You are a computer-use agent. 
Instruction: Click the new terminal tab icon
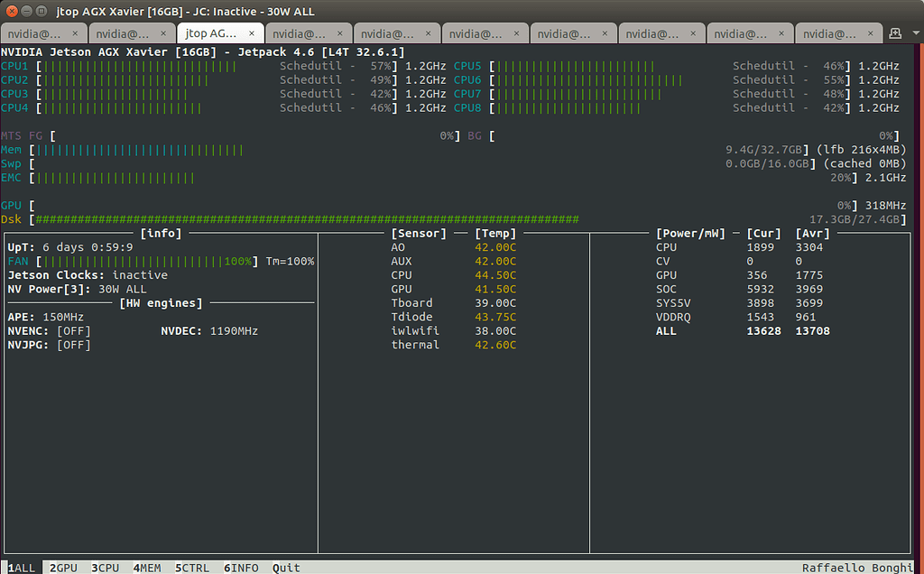click(x=894, y=33)
